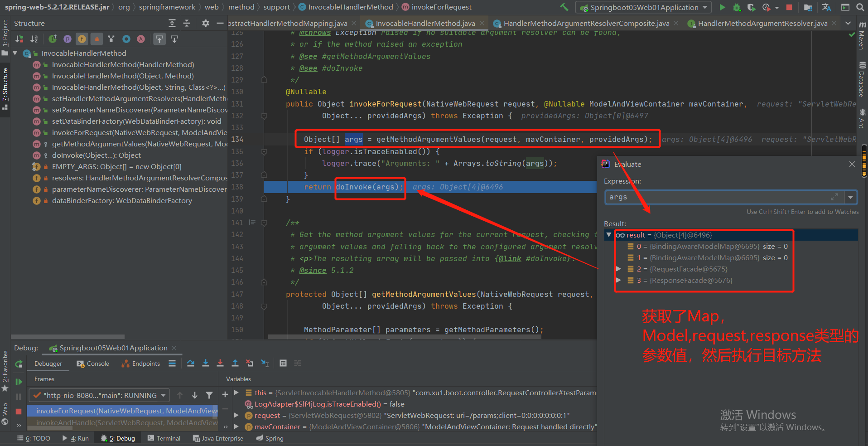
Task: Filter frames with funnel icon
Action: coord(209,395)
